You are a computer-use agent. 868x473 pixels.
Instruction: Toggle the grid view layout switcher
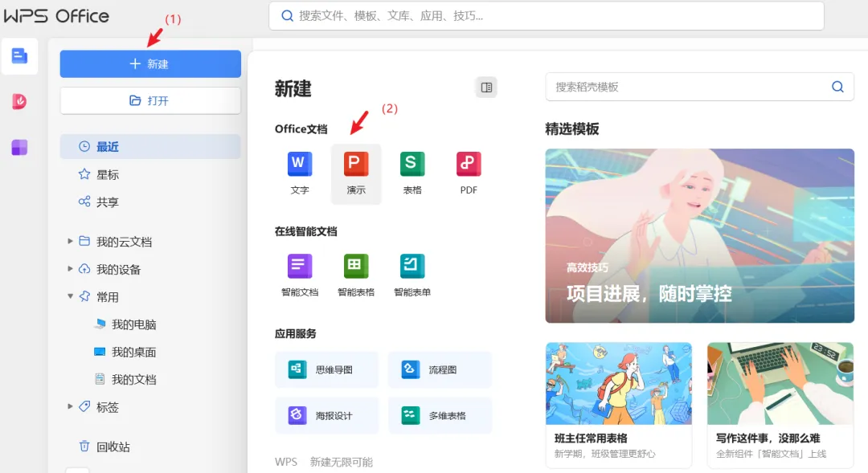(485, 87)
